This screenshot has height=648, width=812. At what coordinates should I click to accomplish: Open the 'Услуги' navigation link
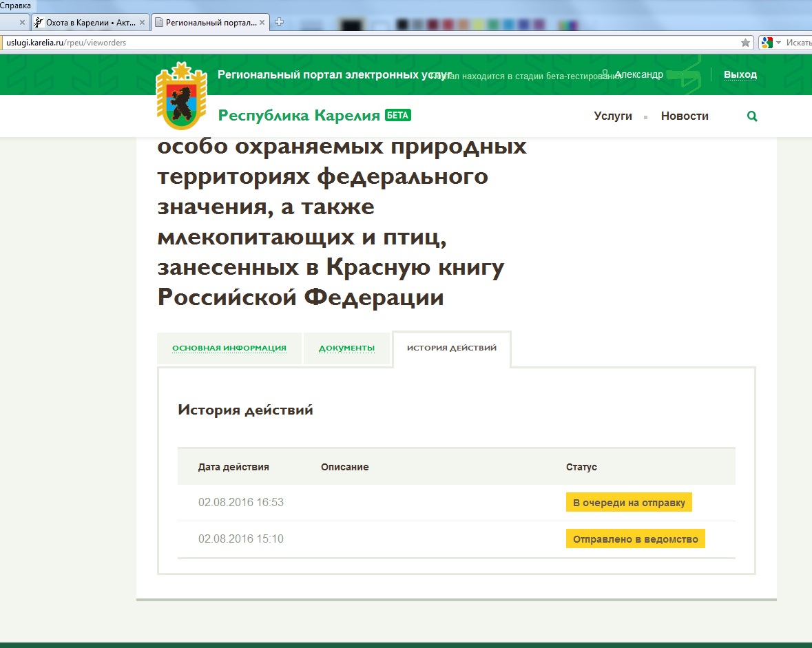613,116
